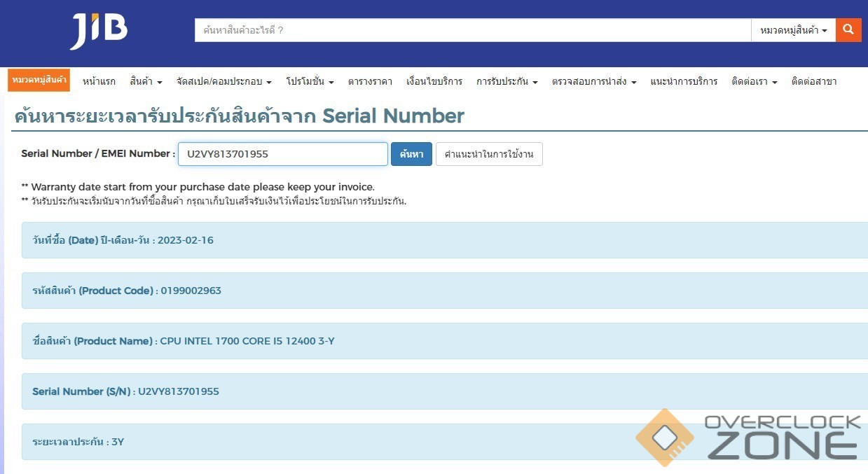Click the blue ค้นหา search button

(411, 154)
